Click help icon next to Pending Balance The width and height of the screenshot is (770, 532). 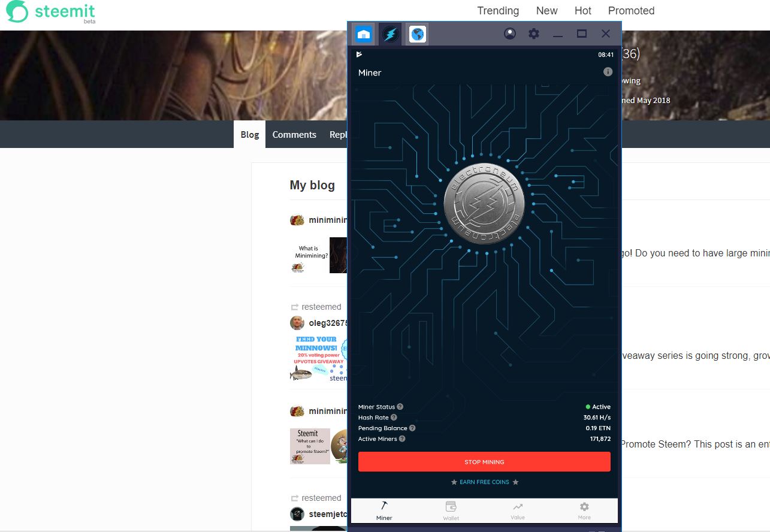pyautogui.click(x=412, y=428)
